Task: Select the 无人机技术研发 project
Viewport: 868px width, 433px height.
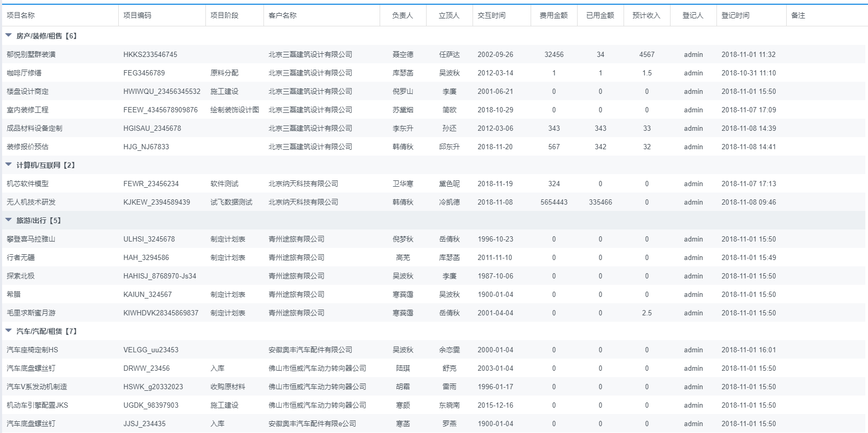Action: 31,202
